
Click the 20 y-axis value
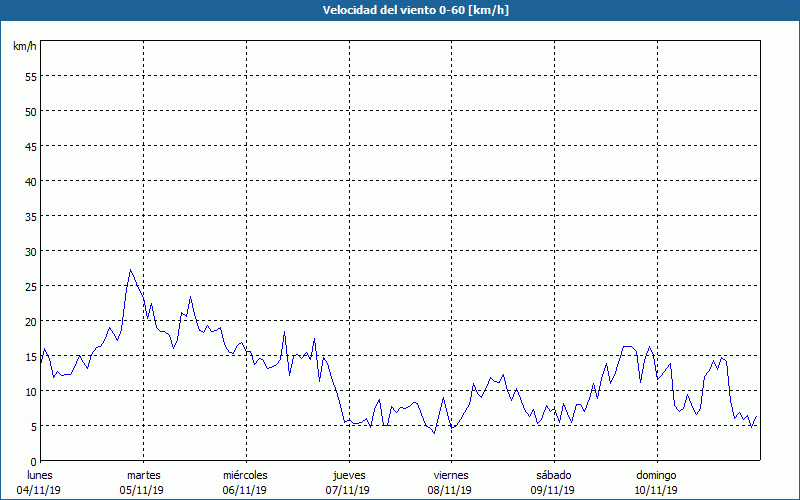click(31, 321)
